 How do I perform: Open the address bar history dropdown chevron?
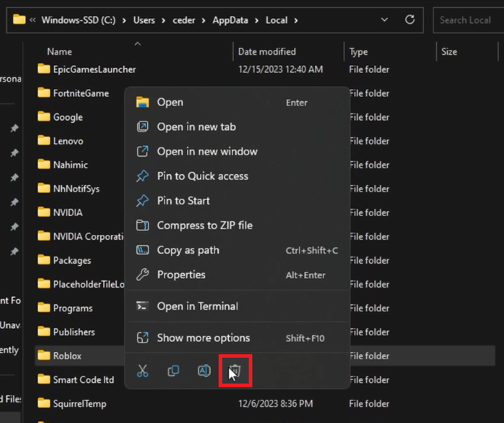(385, 20)
